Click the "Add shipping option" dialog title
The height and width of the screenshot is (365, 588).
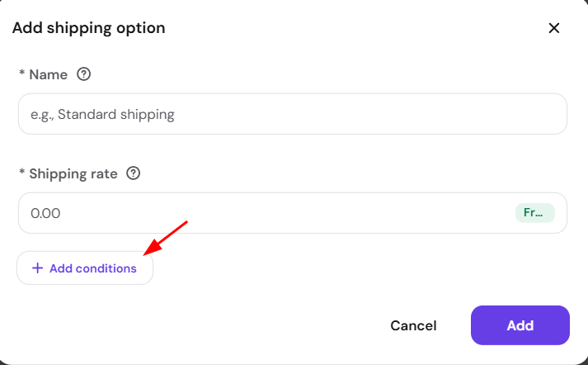(88, 28)
